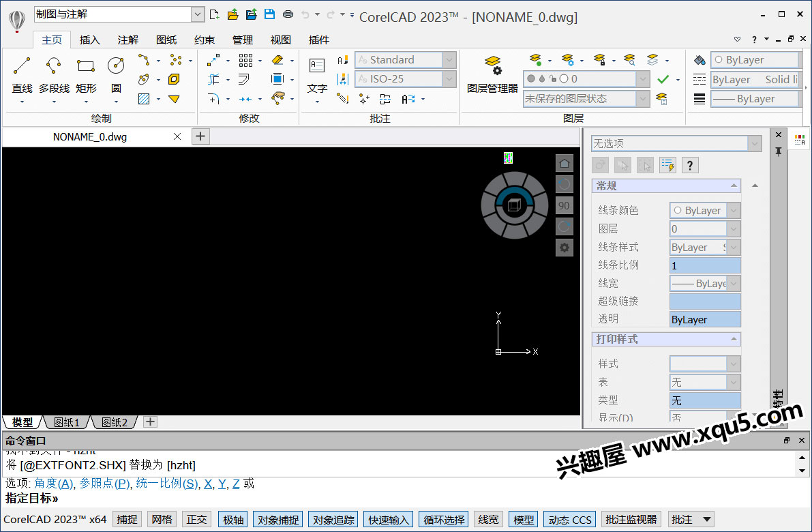
Task: Click the 透明 ByLayer field
Action: (705, 320)
